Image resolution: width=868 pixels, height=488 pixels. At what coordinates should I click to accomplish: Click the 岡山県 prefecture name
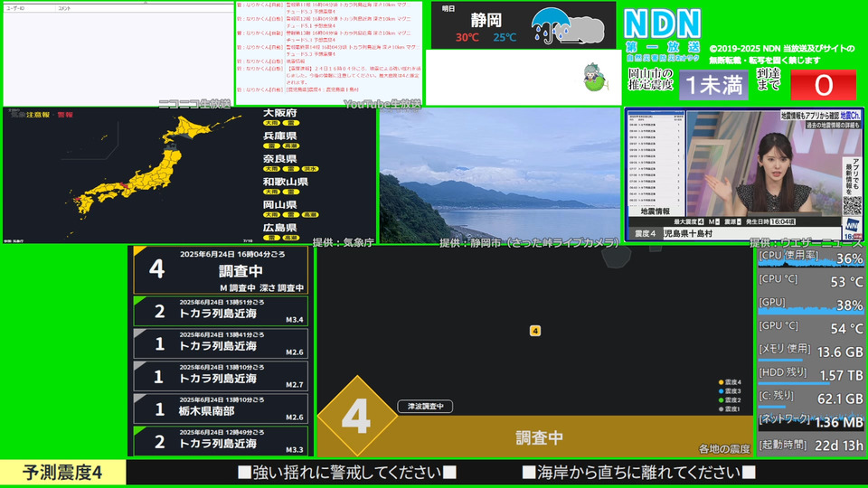[x=280, y=205]
